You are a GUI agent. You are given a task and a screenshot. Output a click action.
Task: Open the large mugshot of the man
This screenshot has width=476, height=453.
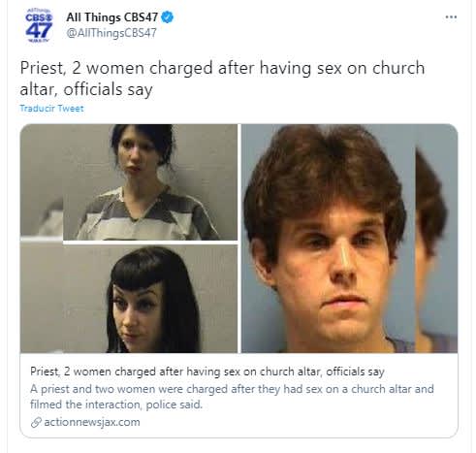point(328,239)
